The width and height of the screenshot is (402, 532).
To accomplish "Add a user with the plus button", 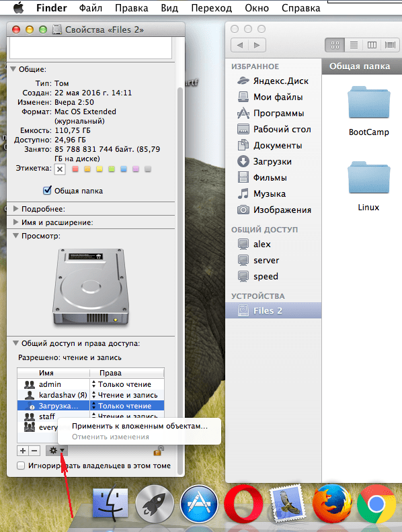I will point(23,451).
